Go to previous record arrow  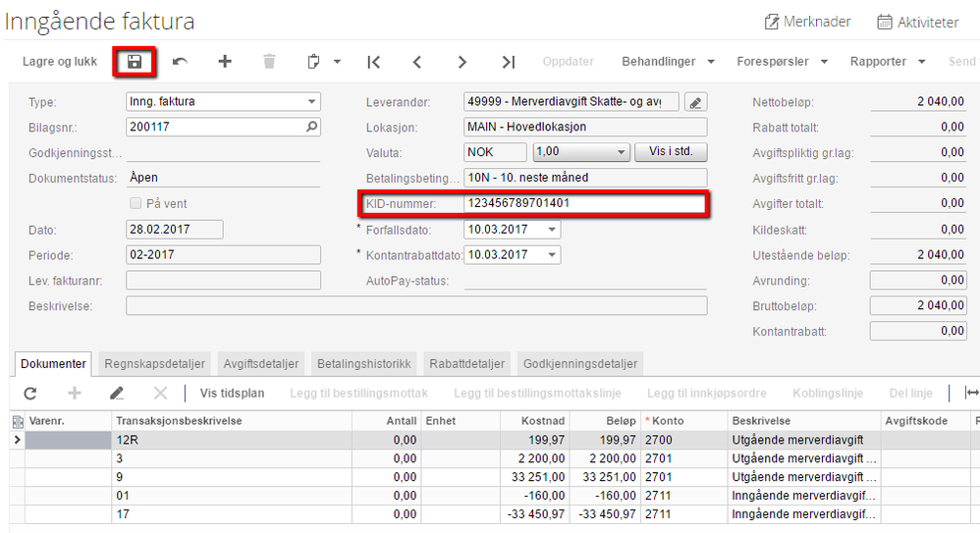click(417, 62)
